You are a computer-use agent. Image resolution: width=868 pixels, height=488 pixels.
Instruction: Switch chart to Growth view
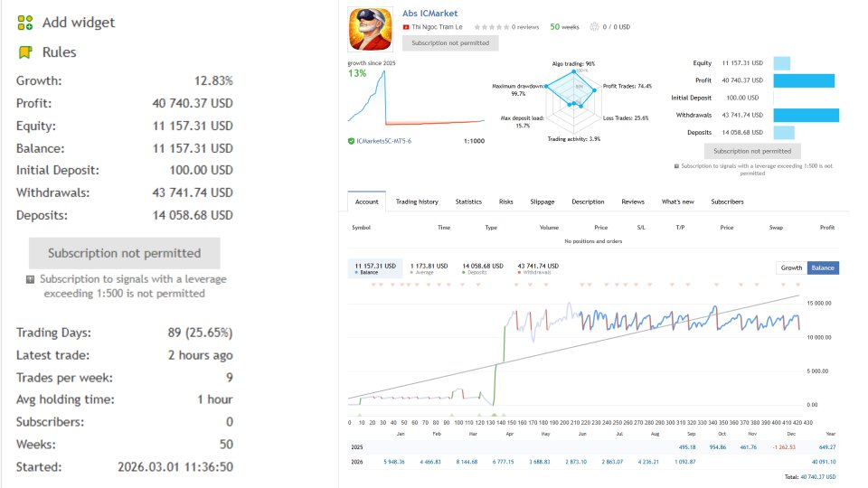pyautogui.click(x=791, y=267)
